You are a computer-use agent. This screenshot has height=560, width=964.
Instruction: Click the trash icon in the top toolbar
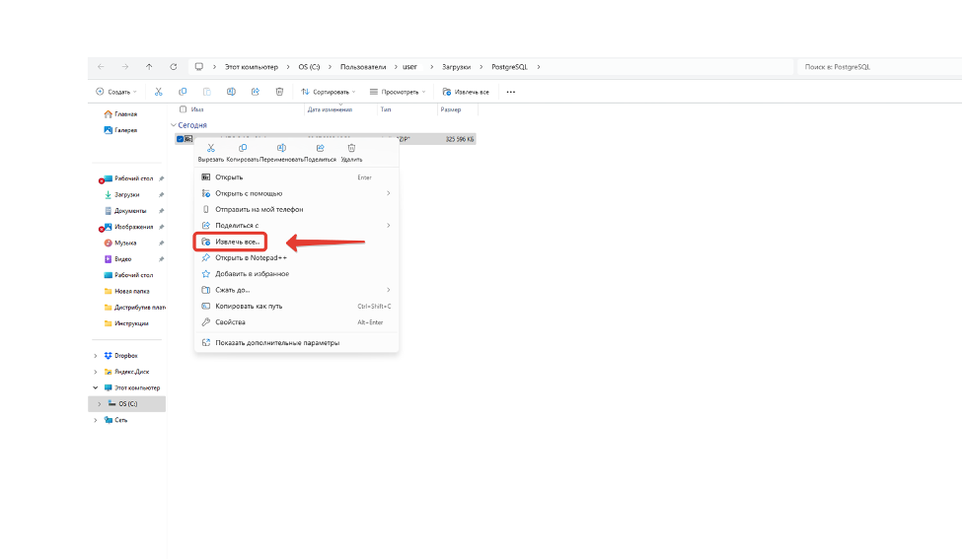(x=279, y=92)
